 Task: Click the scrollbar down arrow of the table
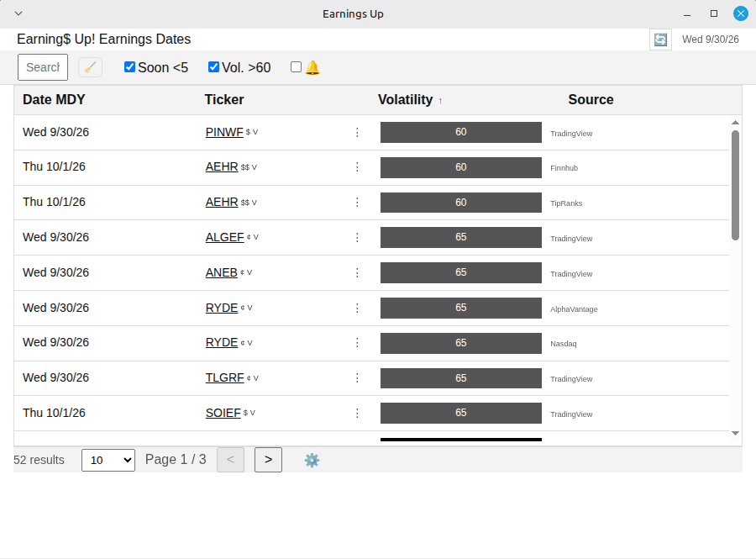735,433
